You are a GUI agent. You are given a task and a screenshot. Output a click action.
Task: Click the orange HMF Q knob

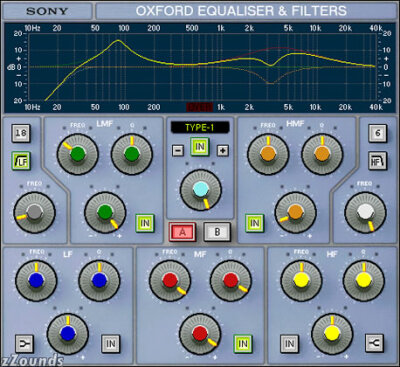322,154
